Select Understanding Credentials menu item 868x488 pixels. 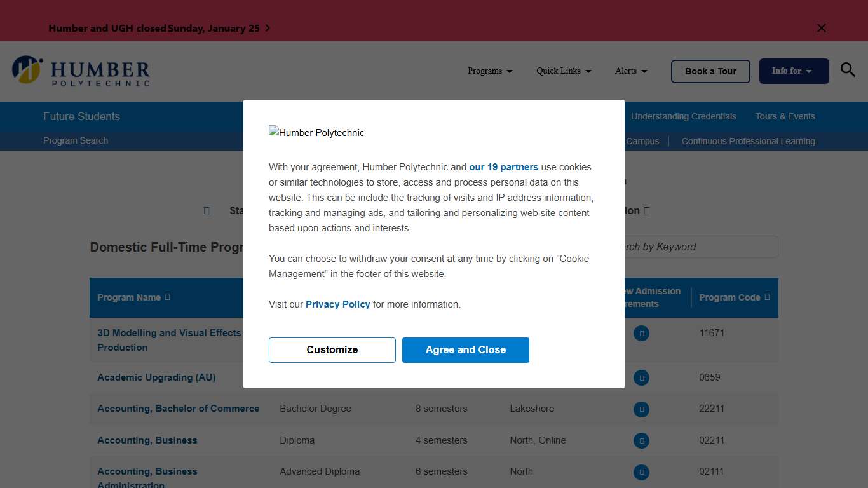[683, 116]
